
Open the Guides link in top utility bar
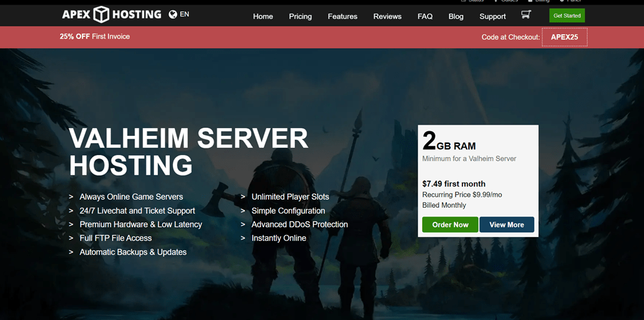[x=509, y=1]
